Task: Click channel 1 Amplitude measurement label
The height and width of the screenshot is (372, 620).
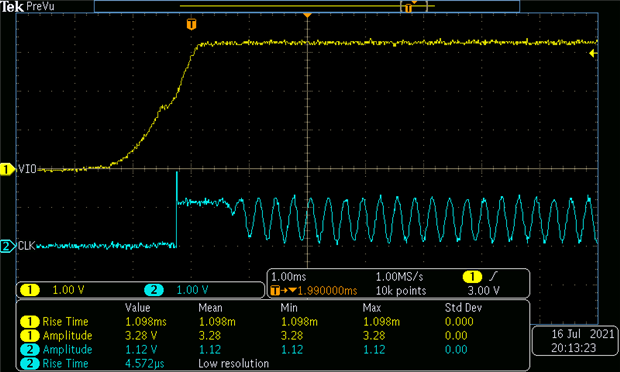Action: point(67,336)
